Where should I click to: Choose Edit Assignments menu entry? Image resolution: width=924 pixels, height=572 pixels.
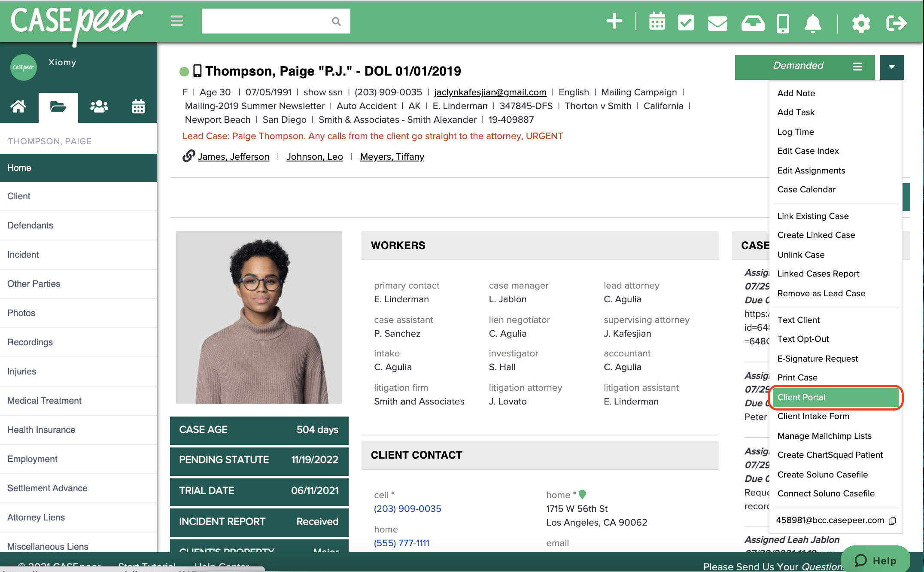click(x=811, y=170)
